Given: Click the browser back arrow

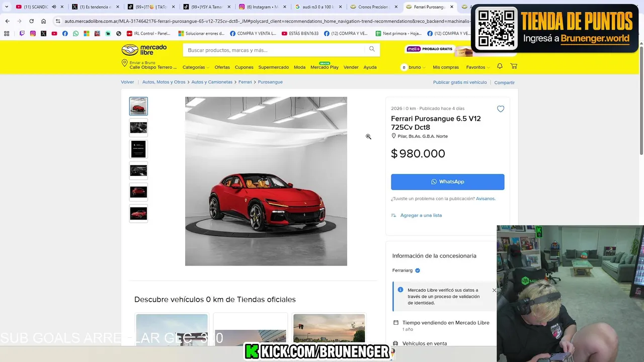Looking at the screenshot, I should [x=7, y=21].
